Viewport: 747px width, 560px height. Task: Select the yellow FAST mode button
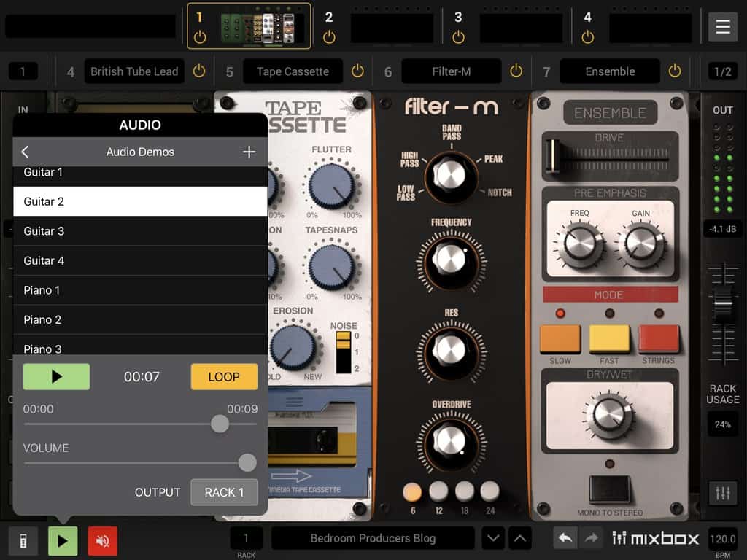[609, 338]
